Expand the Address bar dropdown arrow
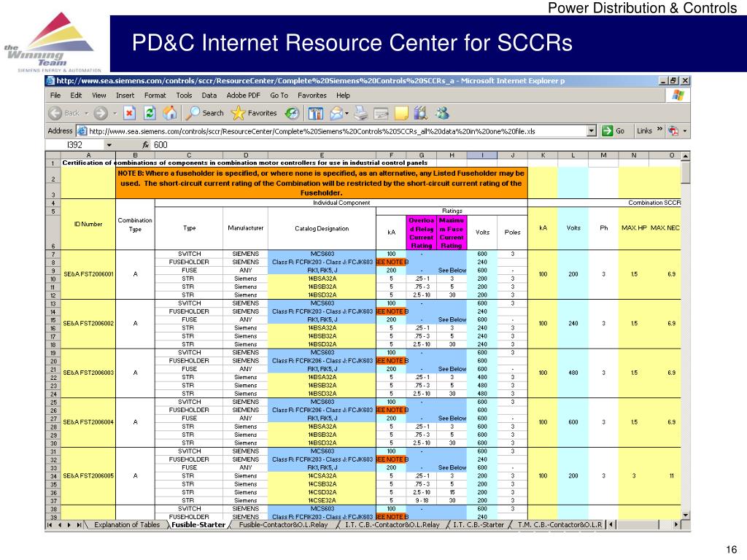747x560 pixels. pyautogui.click(x=591, y=131)
